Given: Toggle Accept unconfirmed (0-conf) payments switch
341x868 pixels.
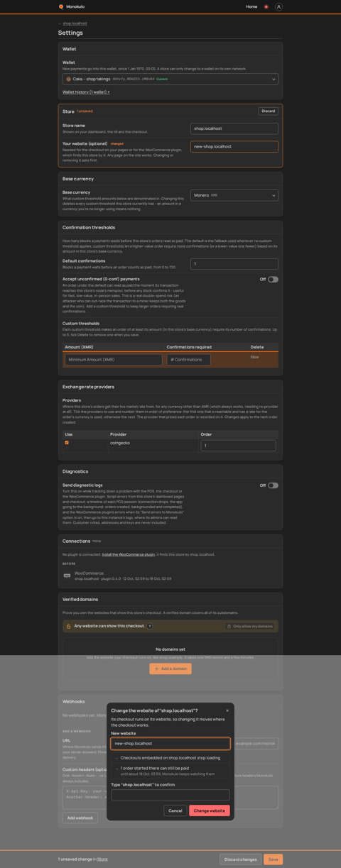Looking at the screenshot, I should pos(273,280).
